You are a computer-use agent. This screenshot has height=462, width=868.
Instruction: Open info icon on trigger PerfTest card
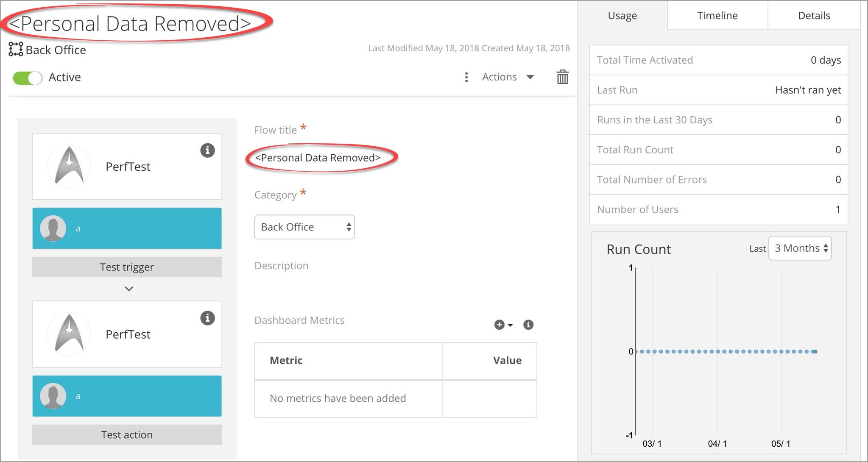click(207, 150)
